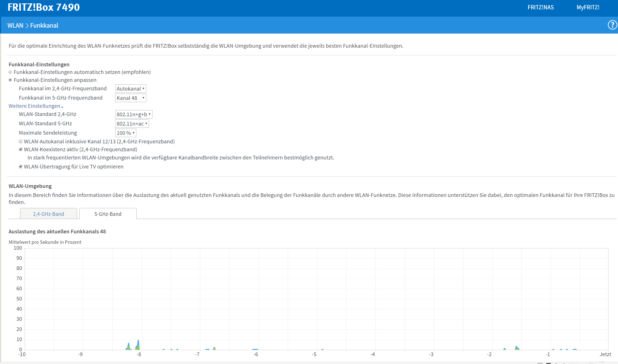Select Funkkanal-Einstellungen anpassen radio button

(10, 80)
